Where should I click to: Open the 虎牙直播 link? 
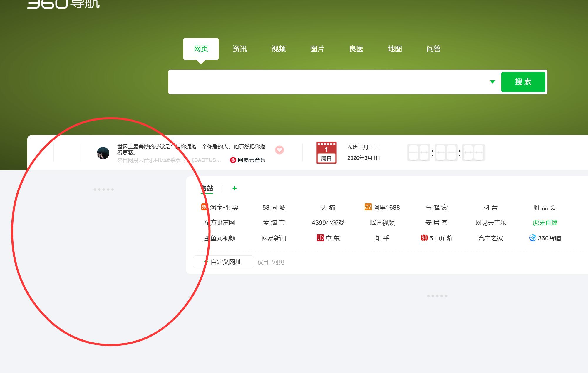545,223
